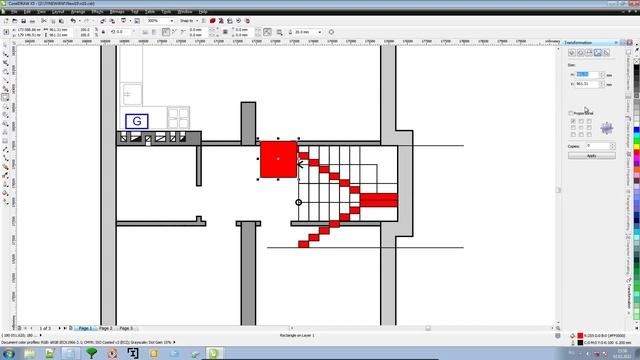
Task: Adjust the Copies stepper
Action: pos(613,146)
